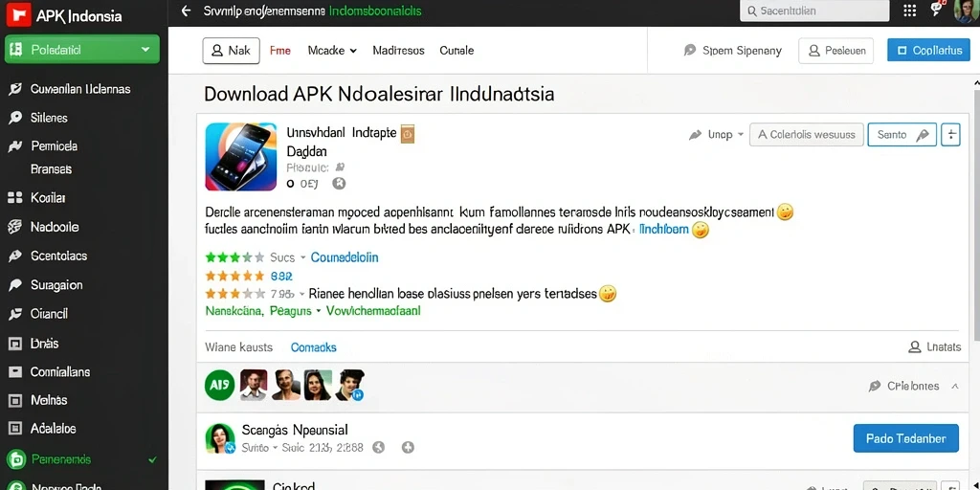The image size is (980, 490).
Task: Open the fourth avatar with blue badge
Action: [350, 385]
